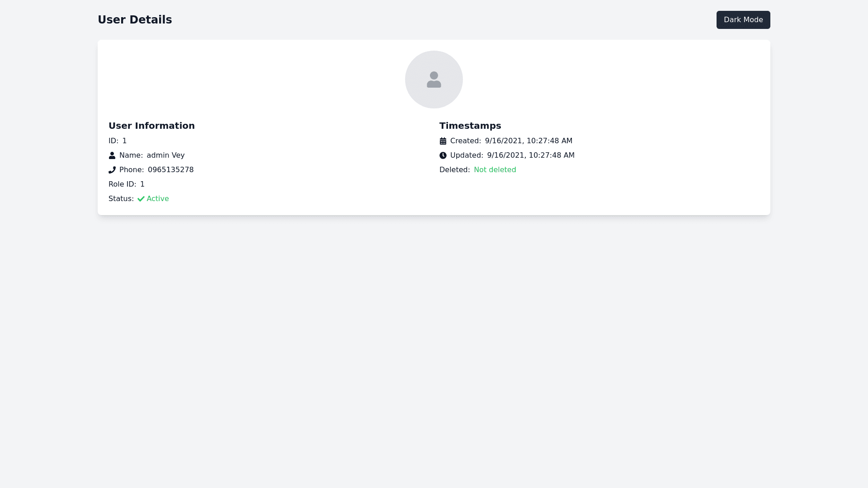This screenshot has height=488, width=868.
Task: Select the Timestamps section heading
Action: (470, 126)
